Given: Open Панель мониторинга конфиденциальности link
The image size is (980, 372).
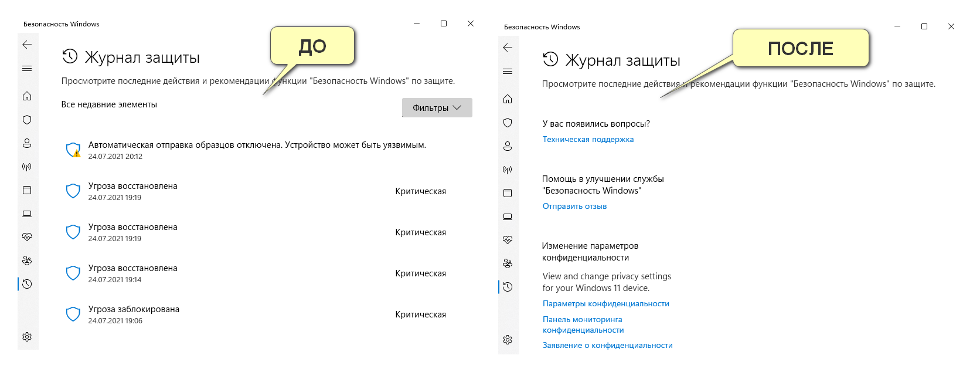Looking at the screenshot, I should (x=583, y=324).
